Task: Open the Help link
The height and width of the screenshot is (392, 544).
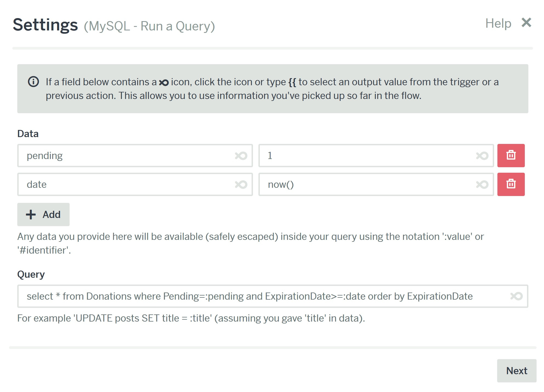Action: tap(498, 23)
